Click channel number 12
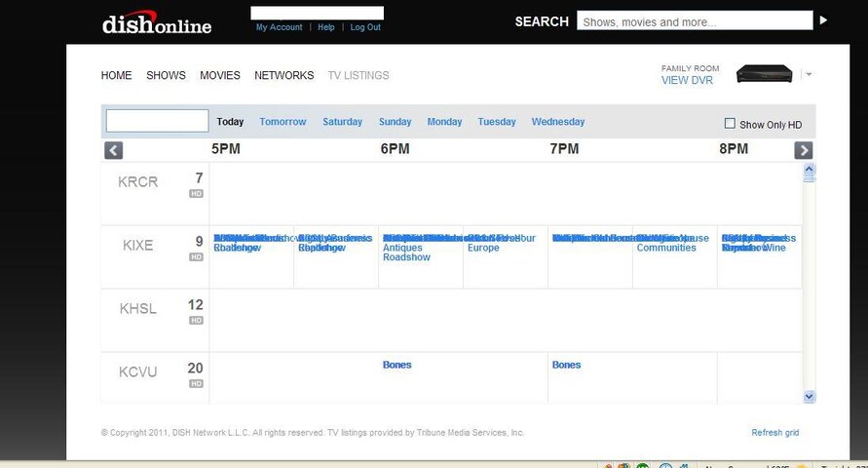868x468 pixels. [x=196, y=305]
